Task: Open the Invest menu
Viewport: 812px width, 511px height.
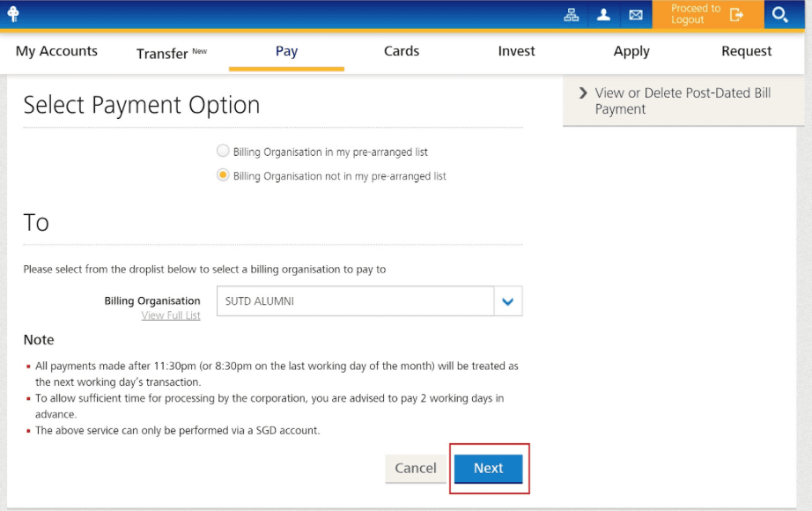Action: 516,51
